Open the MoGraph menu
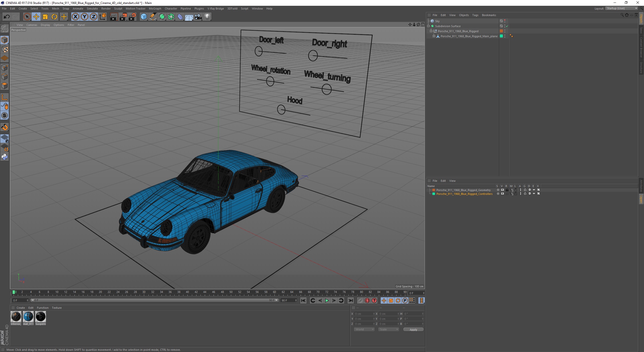 (155, 9)
